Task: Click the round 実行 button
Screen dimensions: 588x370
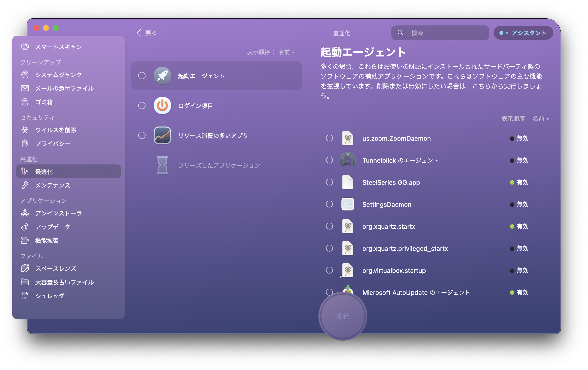Action: [x=343, y=316]
